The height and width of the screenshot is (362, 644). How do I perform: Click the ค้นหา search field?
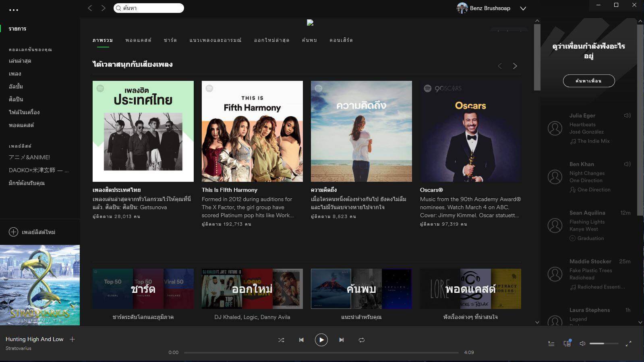tap(149, 8)
